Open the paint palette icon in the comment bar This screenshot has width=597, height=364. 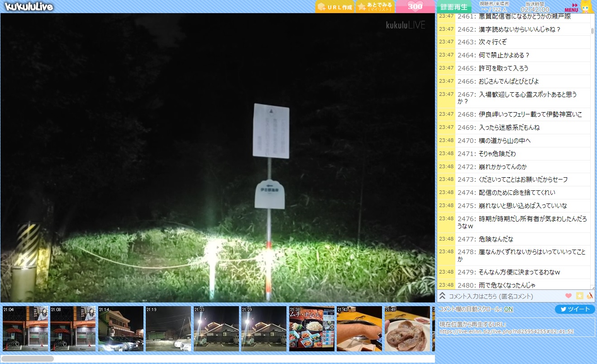pyautogui.click(x=589, y=296)
